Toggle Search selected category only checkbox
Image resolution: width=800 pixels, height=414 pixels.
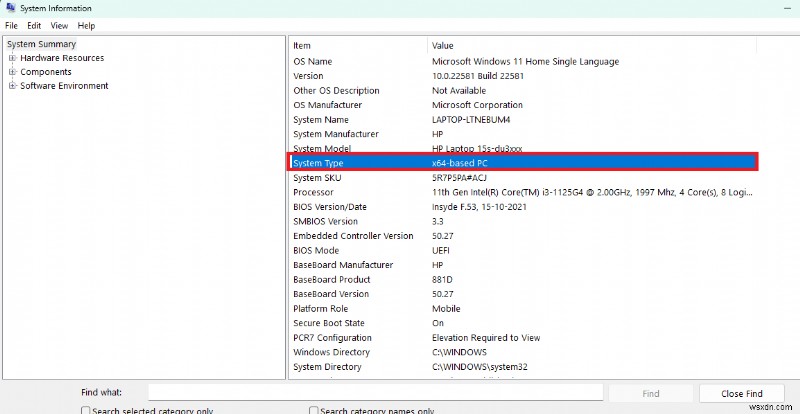86,410
